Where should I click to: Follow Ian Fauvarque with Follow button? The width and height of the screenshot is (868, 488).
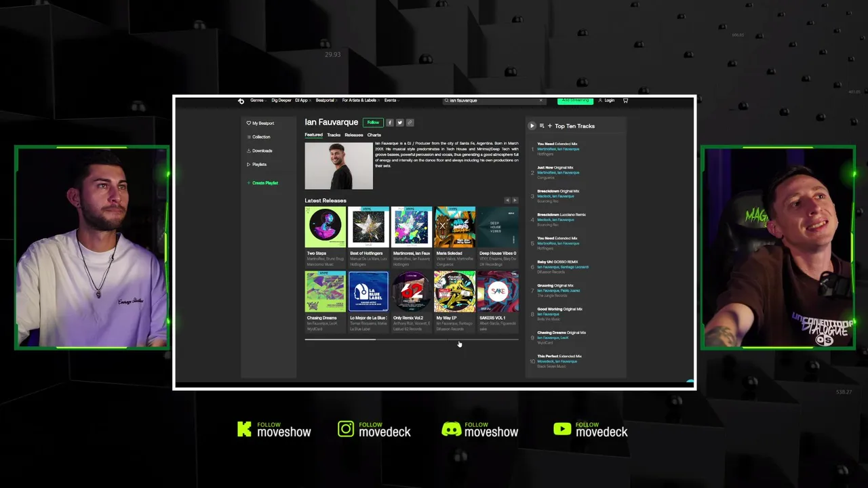pos(373,123)
